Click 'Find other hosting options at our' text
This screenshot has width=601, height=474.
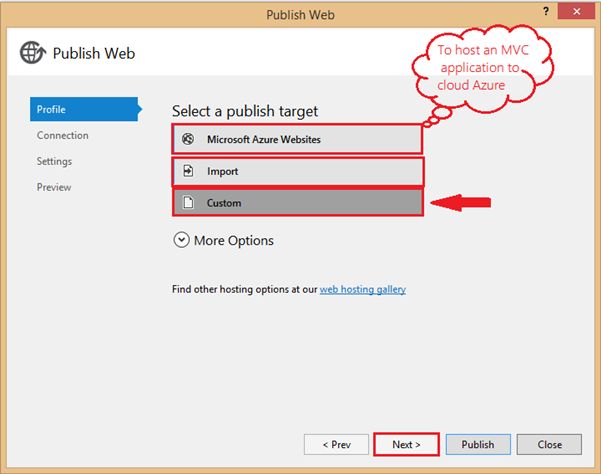click(245, 289)
